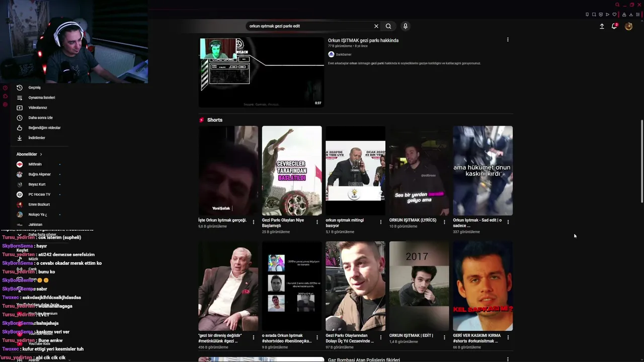Image resolution: width=644 pixels, height=362 pixels.
Task: Click the Shorts section heading
Action: click(215, 120)
